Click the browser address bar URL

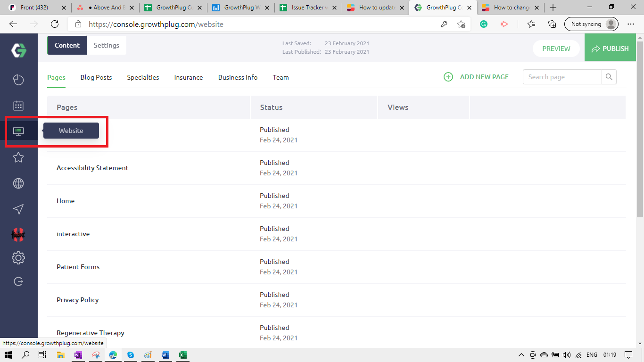[156, 24]
